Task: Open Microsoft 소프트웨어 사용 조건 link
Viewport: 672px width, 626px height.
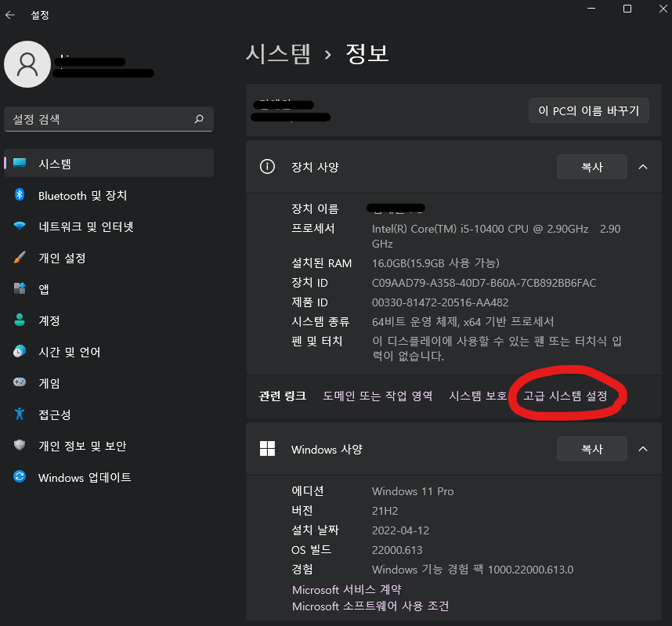Action: click(370, 606)
